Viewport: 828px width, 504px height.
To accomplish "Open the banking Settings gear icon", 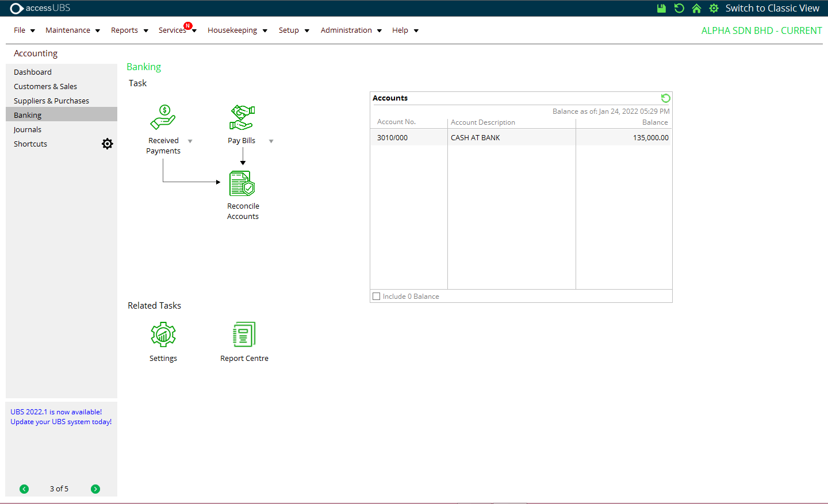I will tap(163, 334).
